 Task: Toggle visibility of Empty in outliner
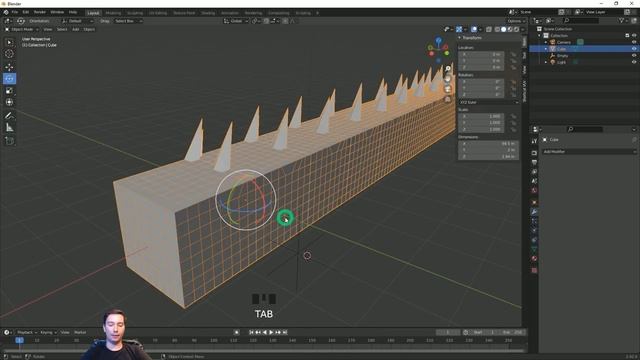(x=634, y=56)
